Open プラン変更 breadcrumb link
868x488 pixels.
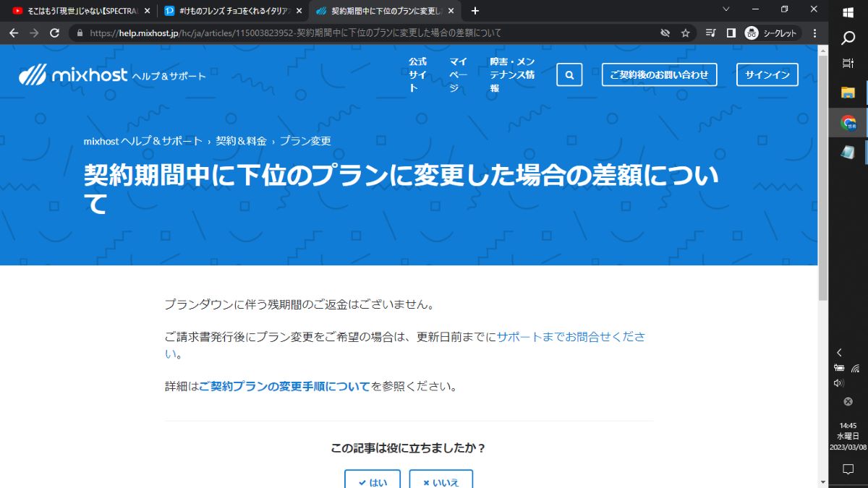pos(305,141)
